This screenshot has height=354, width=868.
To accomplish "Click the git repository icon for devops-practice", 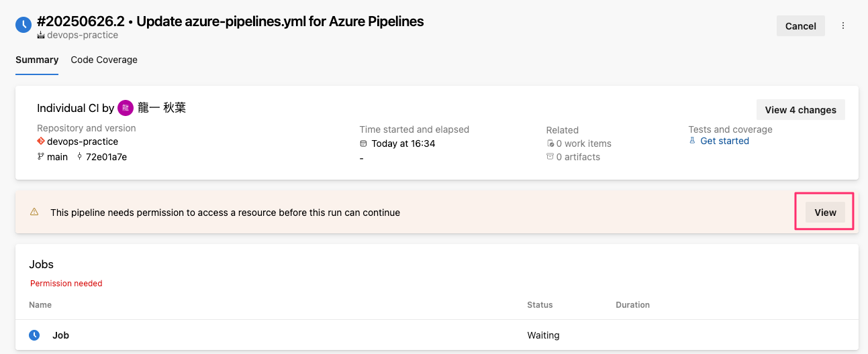I will pos(41,141).
